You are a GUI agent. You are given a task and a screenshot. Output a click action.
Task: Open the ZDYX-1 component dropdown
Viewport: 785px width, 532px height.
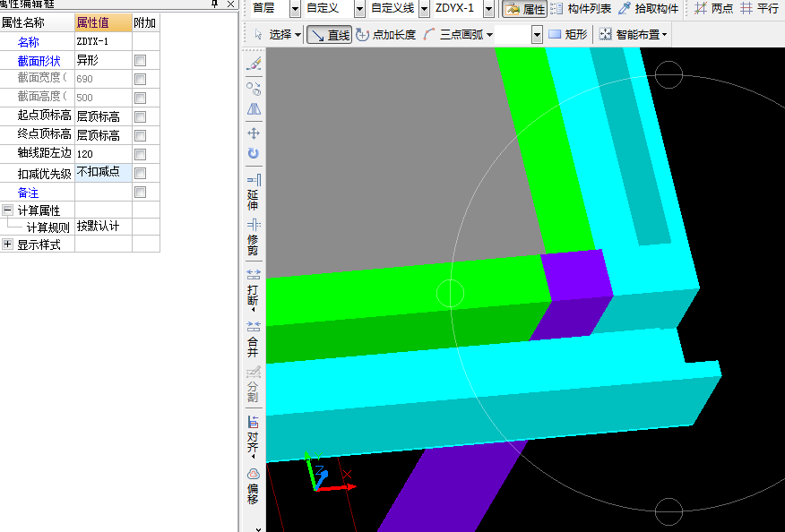(x=488, y=8)
